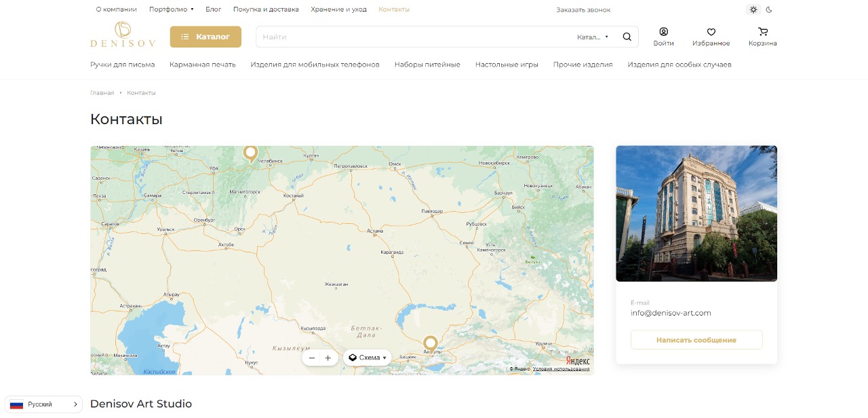This screenshot has width=868, height=418.
Task: Open О компании menu item
Action: [x=116, y=9]
